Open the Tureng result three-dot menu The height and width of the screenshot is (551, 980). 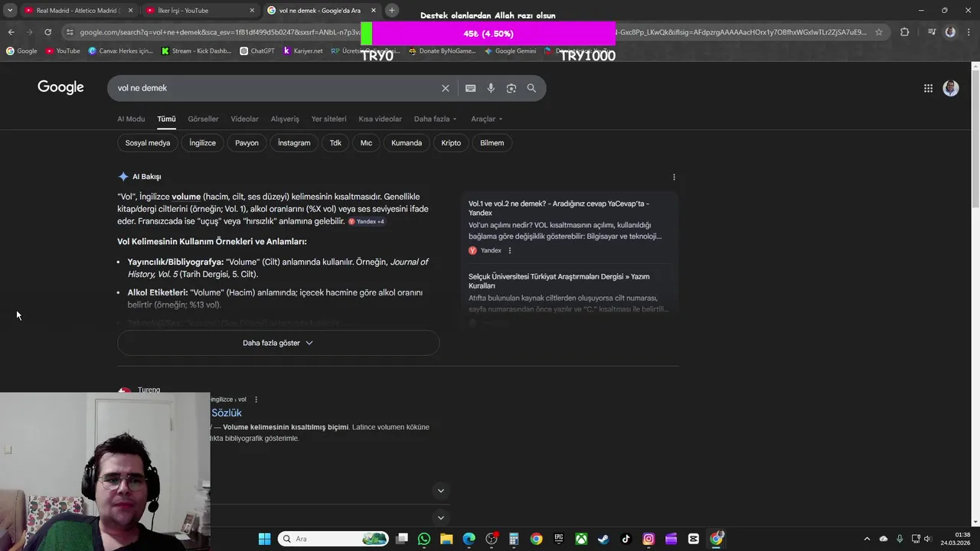(x=256, y=399)
